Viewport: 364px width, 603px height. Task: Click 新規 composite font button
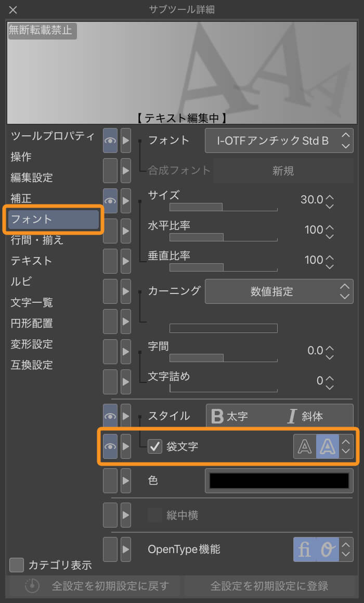tap(283, 170)
